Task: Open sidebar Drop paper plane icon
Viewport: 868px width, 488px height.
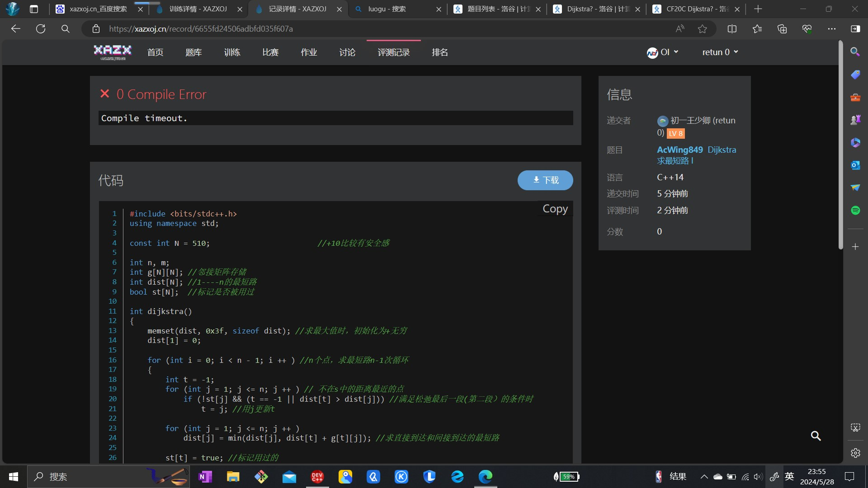Action: point(855,188)
